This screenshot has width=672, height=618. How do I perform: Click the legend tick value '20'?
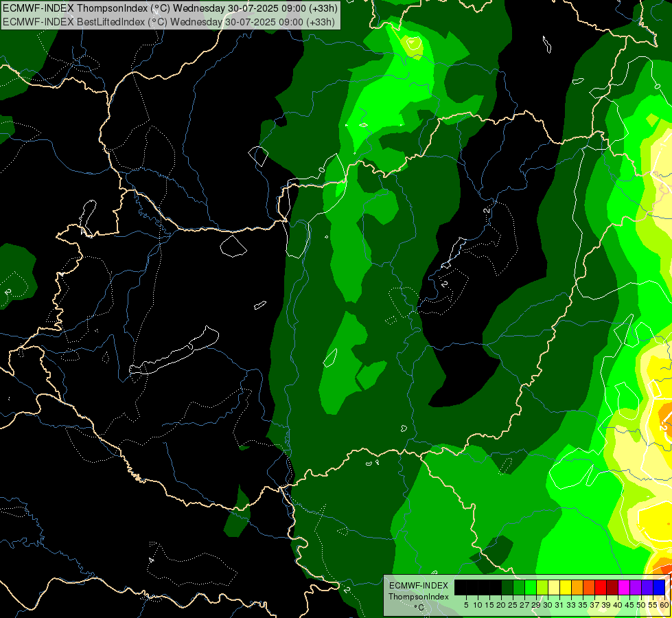pos(501,605)
